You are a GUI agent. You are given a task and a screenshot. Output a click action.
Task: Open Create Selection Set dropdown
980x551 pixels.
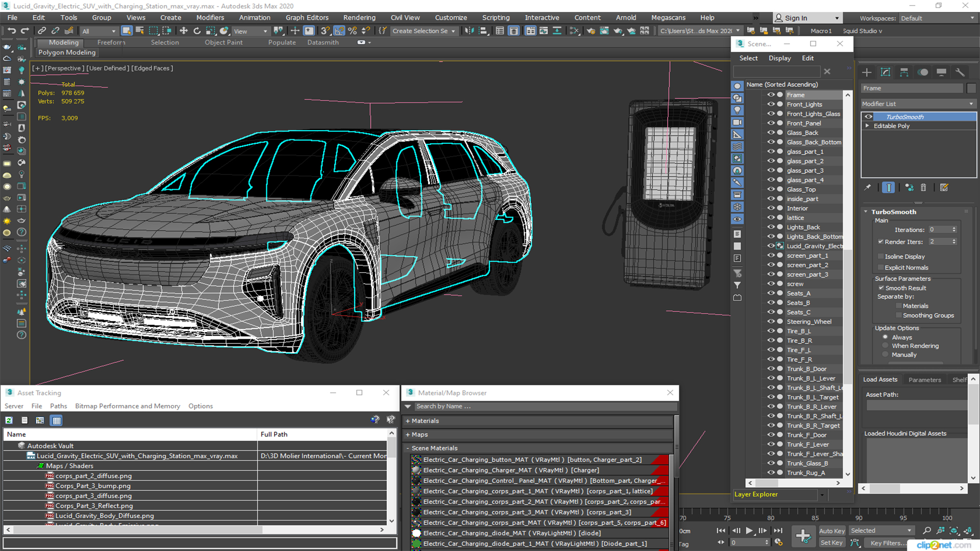tap(424, 31)
